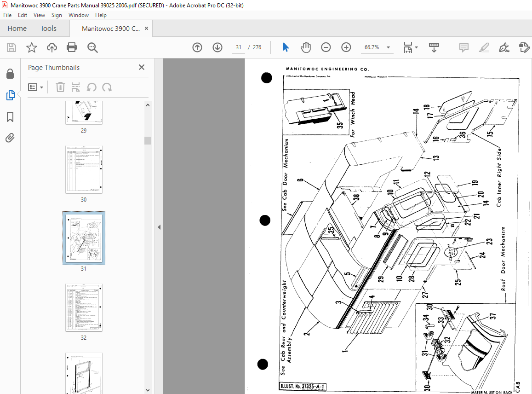The height and width of the screenshot is (394, 532).
Task: Rotate pages counterclockwise
Action: (91, 87)
